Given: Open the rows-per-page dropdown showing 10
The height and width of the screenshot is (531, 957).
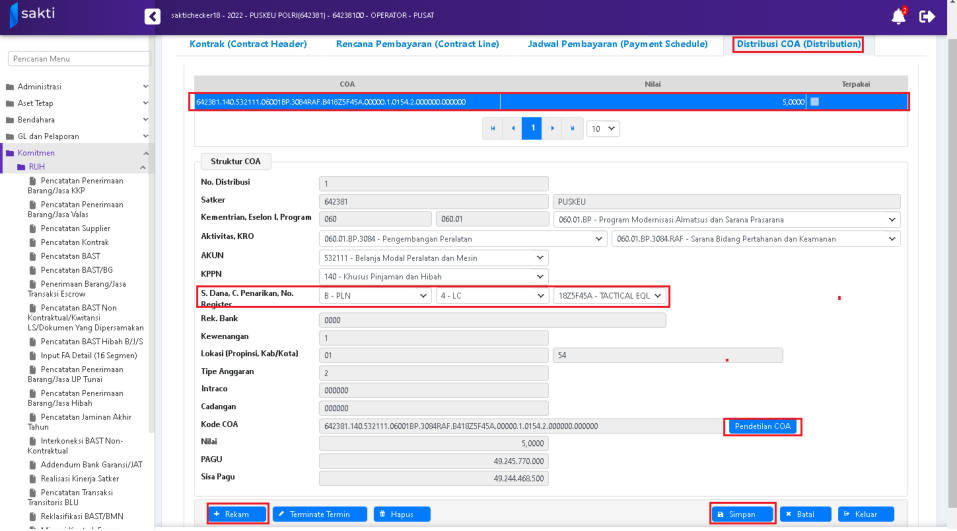Looking at the screenshot, I should 603,128.
